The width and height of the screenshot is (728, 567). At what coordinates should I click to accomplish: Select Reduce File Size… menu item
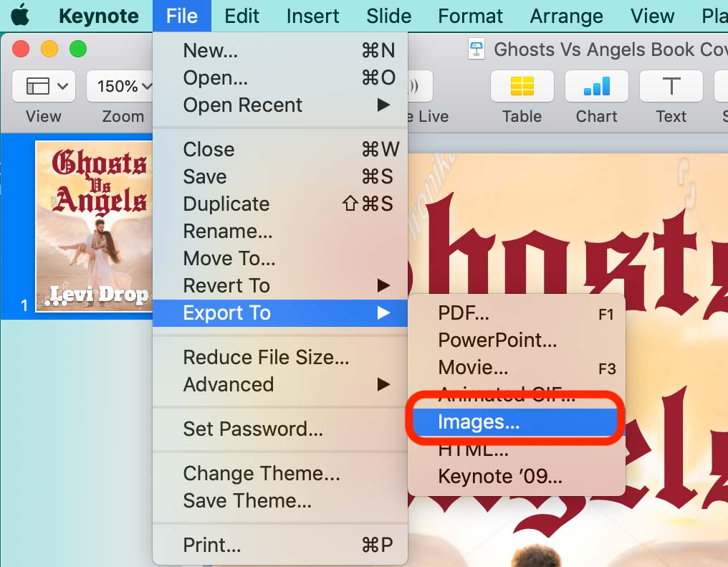(x=280, y=357)
